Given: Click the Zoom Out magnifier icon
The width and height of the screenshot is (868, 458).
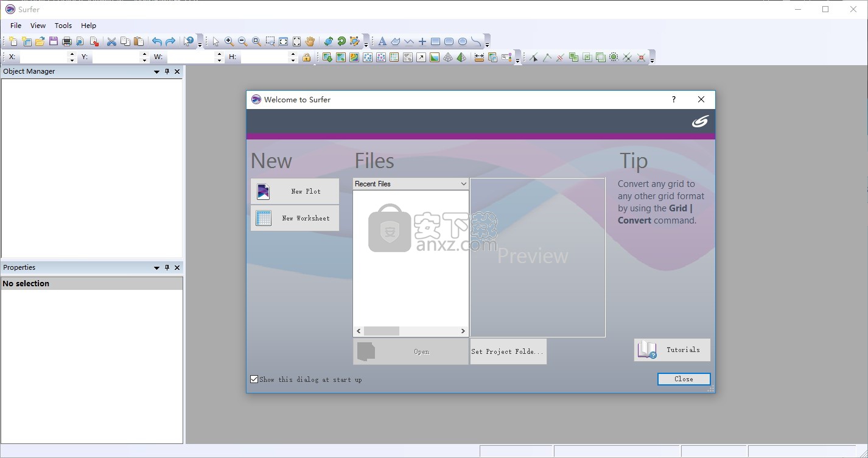Looking at the screenshot, I should [243, 41].
